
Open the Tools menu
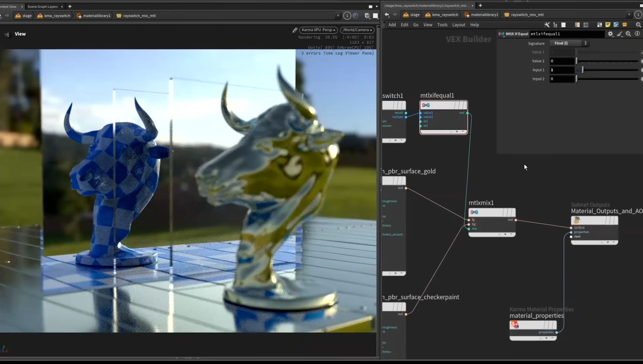point(442,25)
